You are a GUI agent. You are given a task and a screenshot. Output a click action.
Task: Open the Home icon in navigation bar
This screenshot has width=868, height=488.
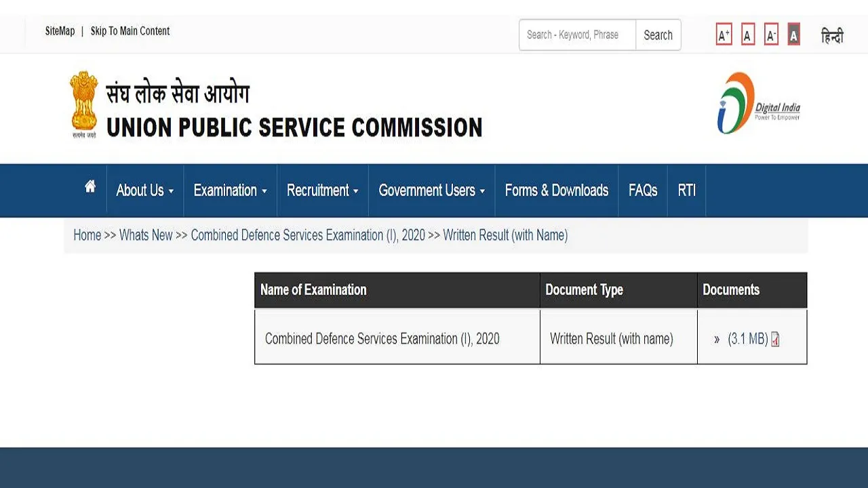pyautogui.click(x=90, y=187)
